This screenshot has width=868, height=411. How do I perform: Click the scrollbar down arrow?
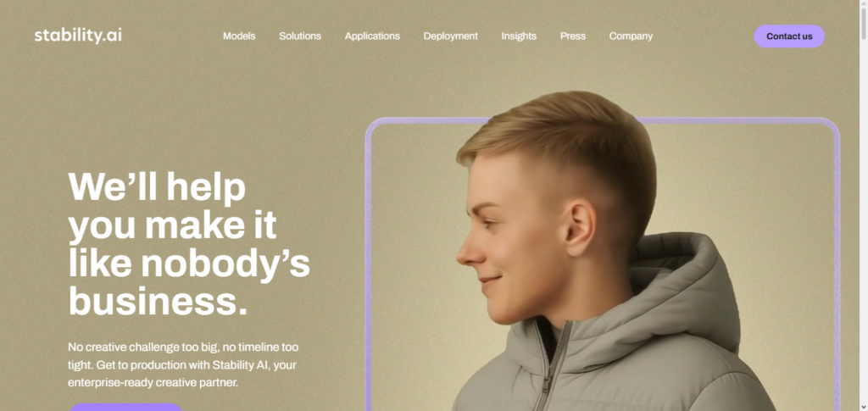(x=863, y=407)
